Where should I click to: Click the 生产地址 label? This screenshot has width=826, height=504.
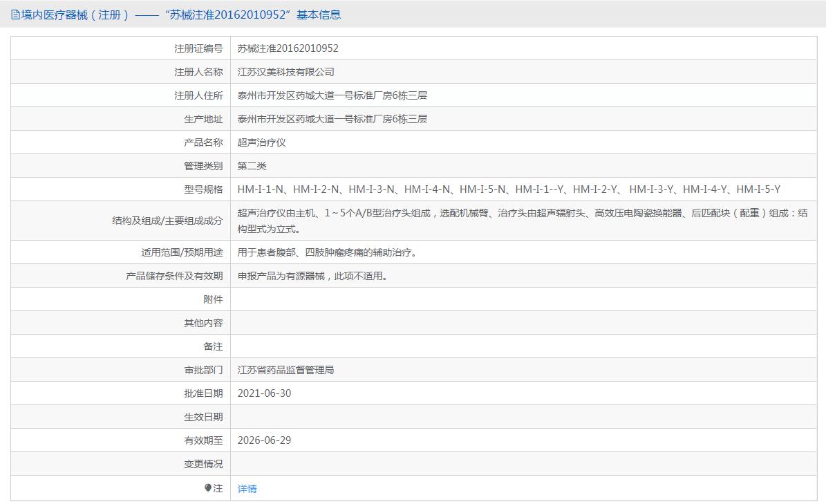(x=203, y=119)
